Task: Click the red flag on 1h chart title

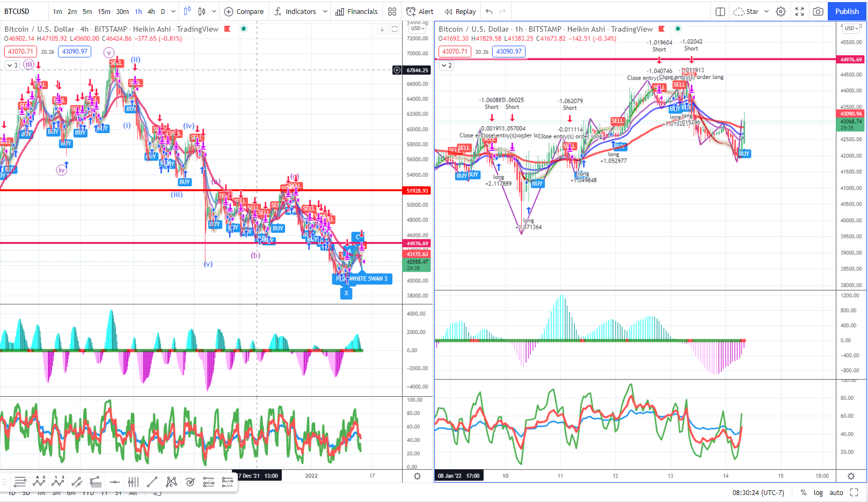Action: point(662,29)
